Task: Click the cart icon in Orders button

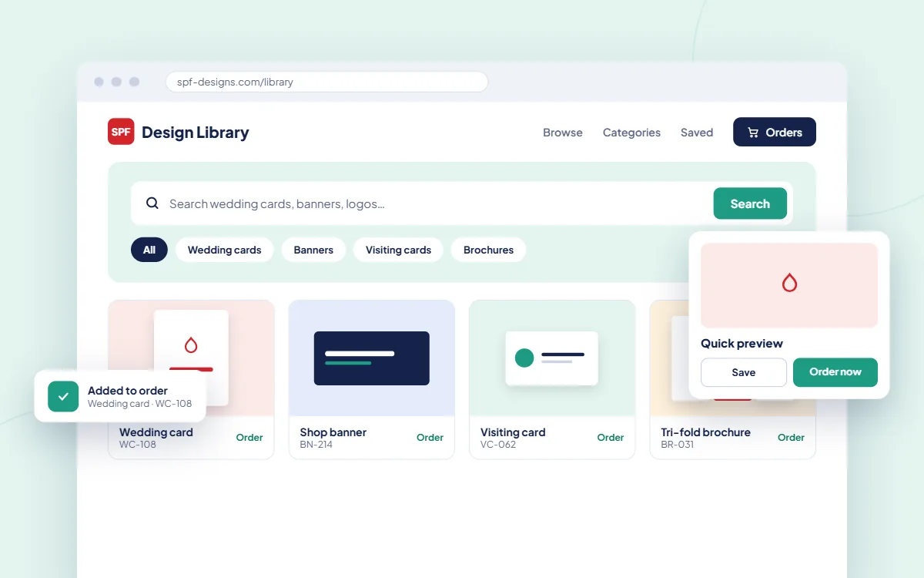Action: coord(753,133)
